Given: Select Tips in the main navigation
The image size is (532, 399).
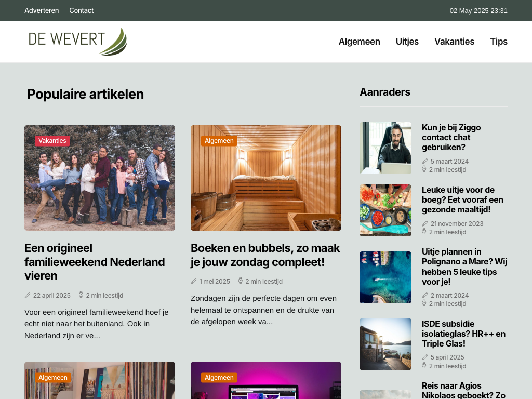Looking at the screenshot, I should click(x=498, y=42).
